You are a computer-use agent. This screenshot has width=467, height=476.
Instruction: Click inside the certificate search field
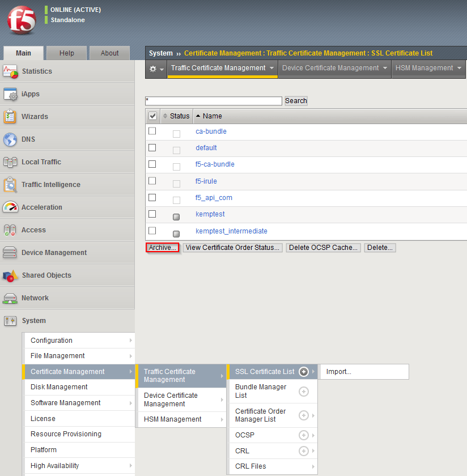click(213, 100)
